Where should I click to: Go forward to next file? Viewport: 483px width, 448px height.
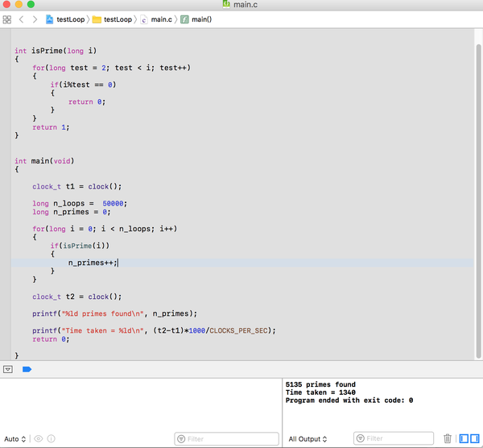35,19
